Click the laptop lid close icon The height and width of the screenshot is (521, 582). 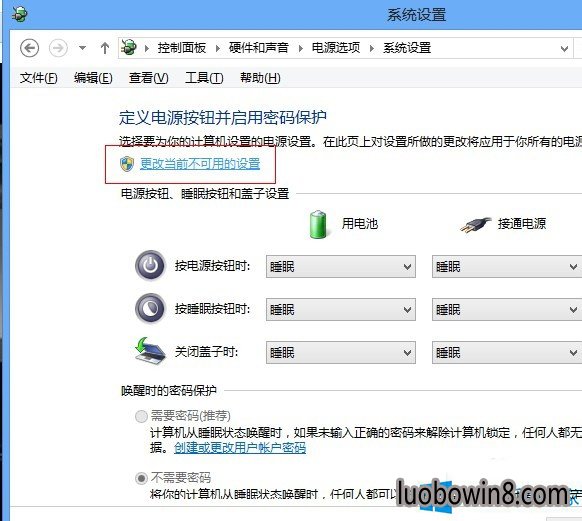tap(150, 350)
